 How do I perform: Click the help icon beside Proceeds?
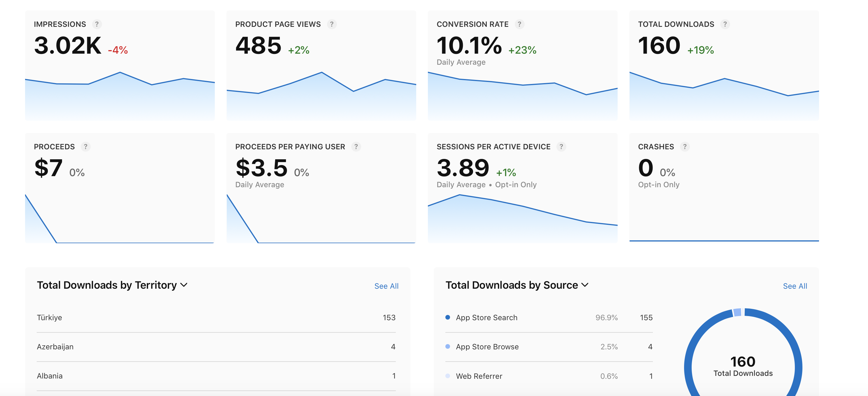pos(86,147)
